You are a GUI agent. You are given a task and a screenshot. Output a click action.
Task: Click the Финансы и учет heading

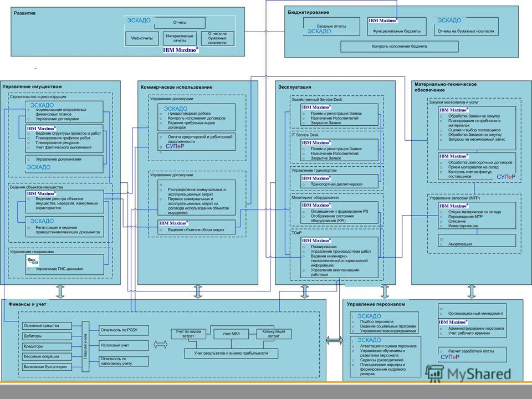(x=27, y=304)
